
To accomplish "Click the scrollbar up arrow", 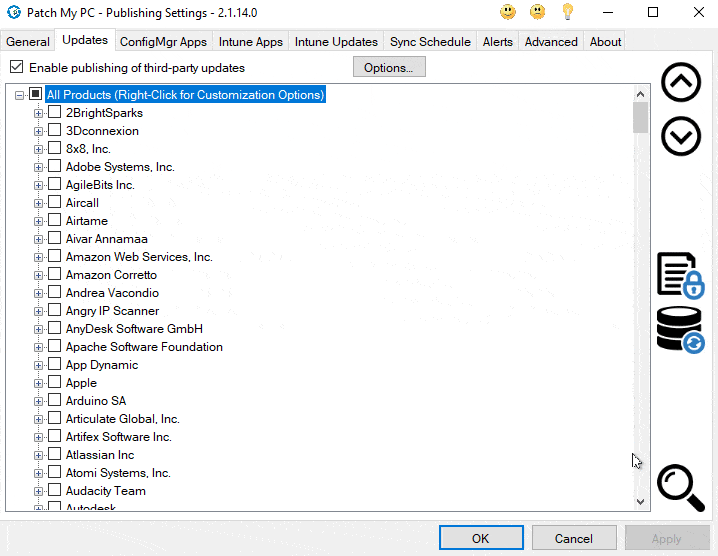I will pos(640,94).
